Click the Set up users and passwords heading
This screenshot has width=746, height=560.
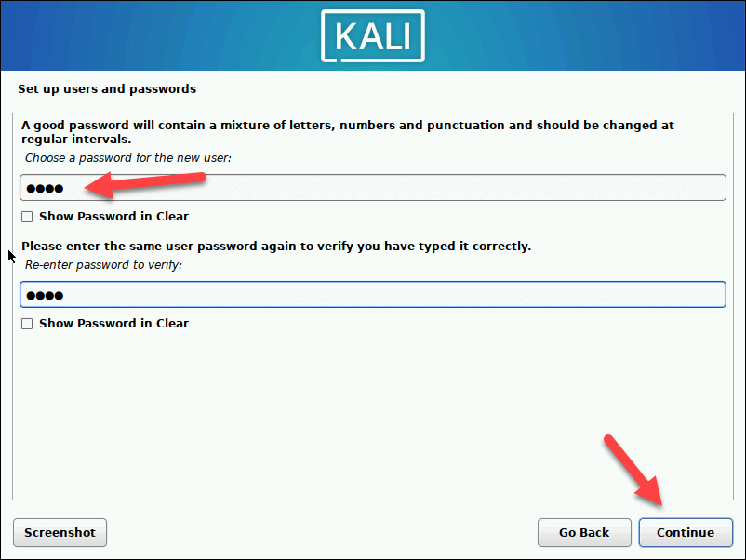point(107,89)
